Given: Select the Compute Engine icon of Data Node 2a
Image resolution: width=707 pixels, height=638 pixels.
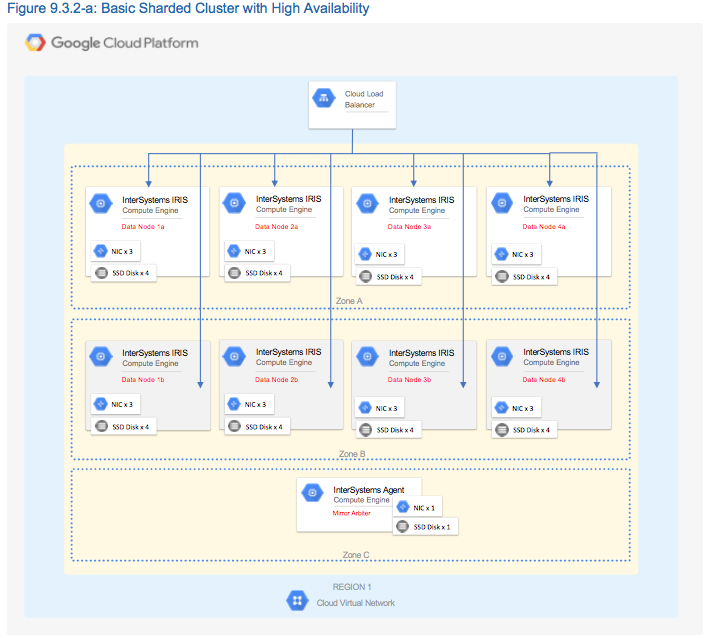Looking at the screenshot, I should pos(234,203).
